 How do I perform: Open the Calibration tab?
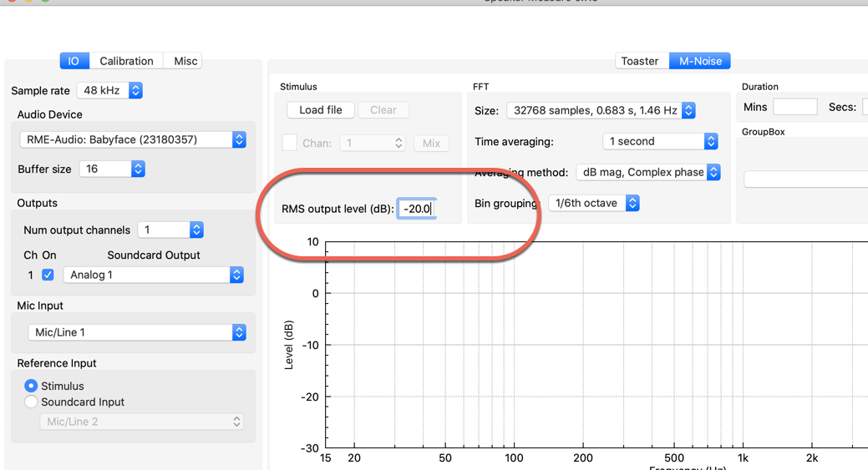click(126, 61)
